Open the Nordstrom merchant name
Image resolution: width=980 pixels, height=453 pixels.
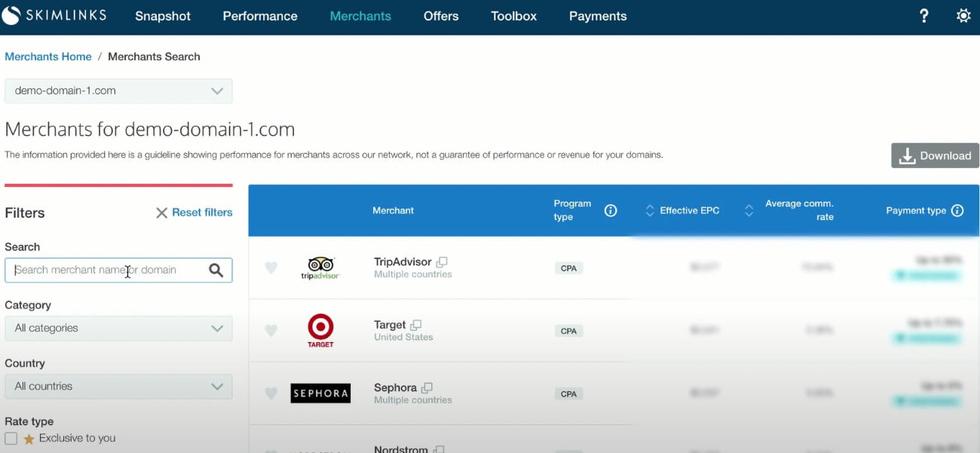[x=401, y=449]
